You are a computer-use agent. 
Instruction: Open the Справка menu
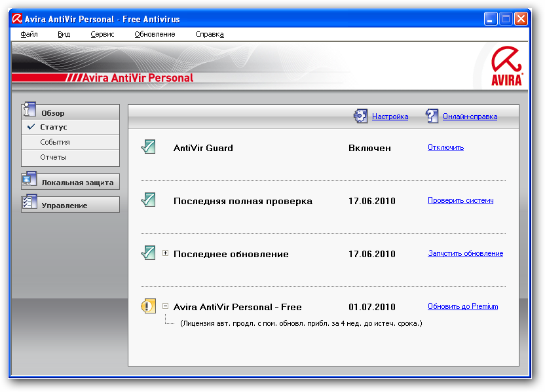(210, 34)
